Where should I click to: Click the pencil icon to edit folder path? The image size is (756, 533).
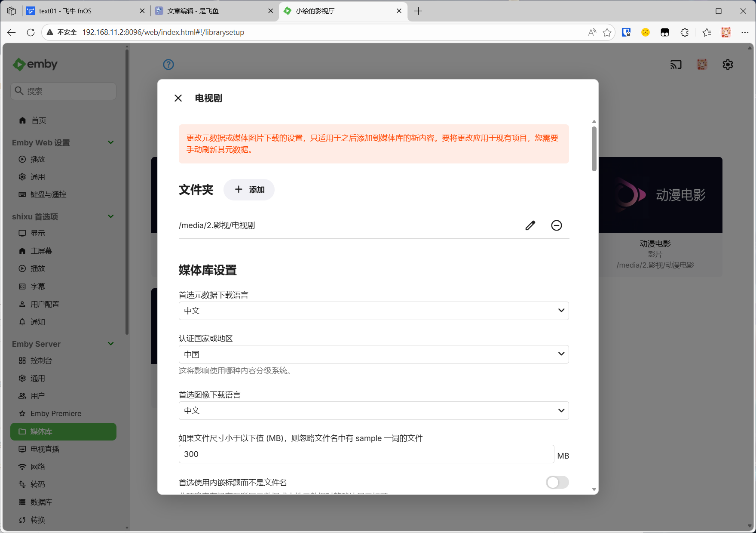pyautogui.click(x=530, y=225)
